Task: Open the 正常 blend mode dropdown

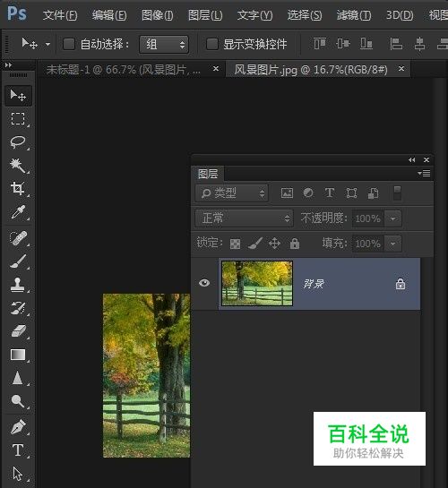Action: coord(244,218)
